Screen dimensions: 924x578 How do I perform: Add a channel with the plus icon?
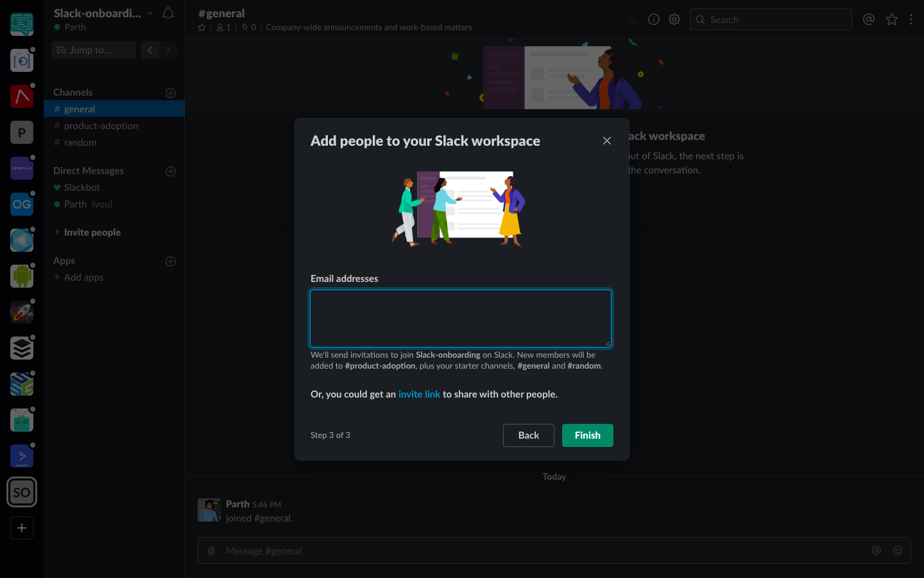click(171, 92)
